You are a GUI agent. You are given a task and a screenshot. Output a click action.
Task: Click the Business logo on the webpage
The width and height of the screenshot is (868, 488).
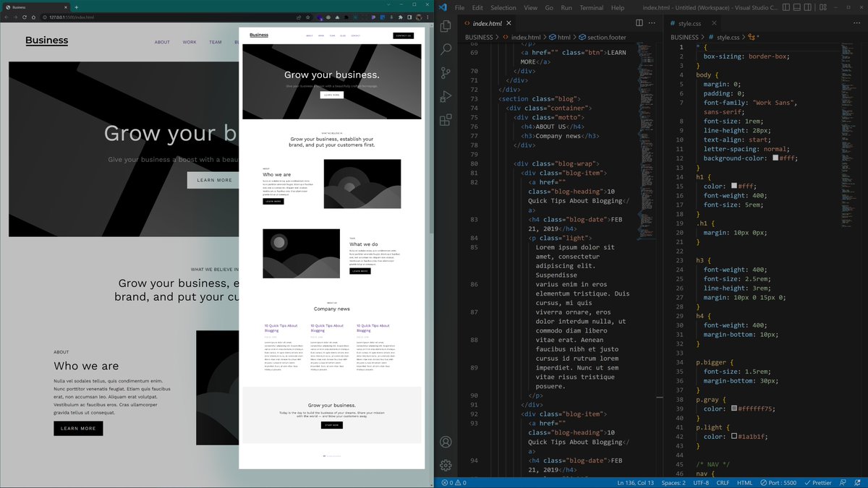[46, 40]
